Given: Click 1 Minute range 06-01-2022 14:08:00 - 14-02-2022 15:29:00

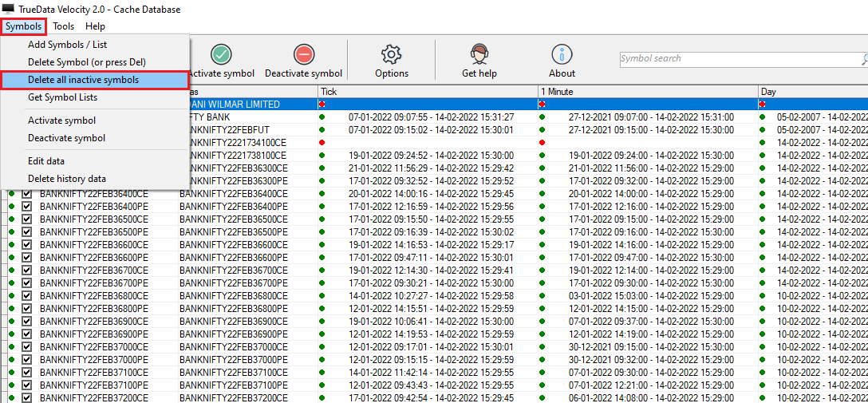Looking at the screenshot, I should [x=652, y=397].
